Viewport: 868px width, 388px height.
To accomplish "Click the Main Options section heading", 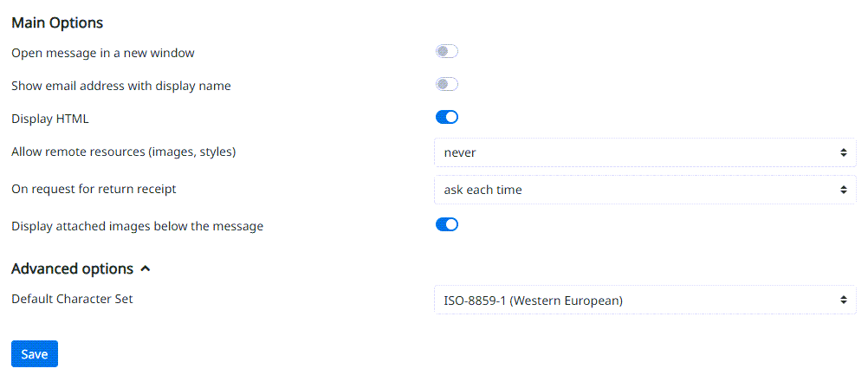I will click(x=57, y=23).
